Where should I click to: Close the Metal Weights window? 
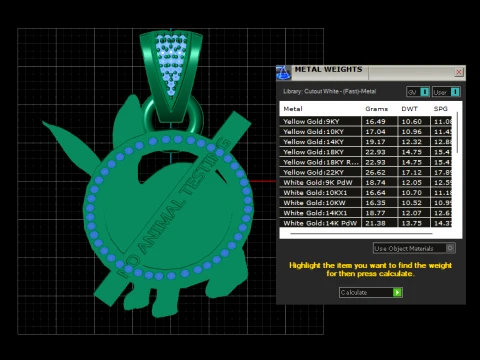point(459,72)
